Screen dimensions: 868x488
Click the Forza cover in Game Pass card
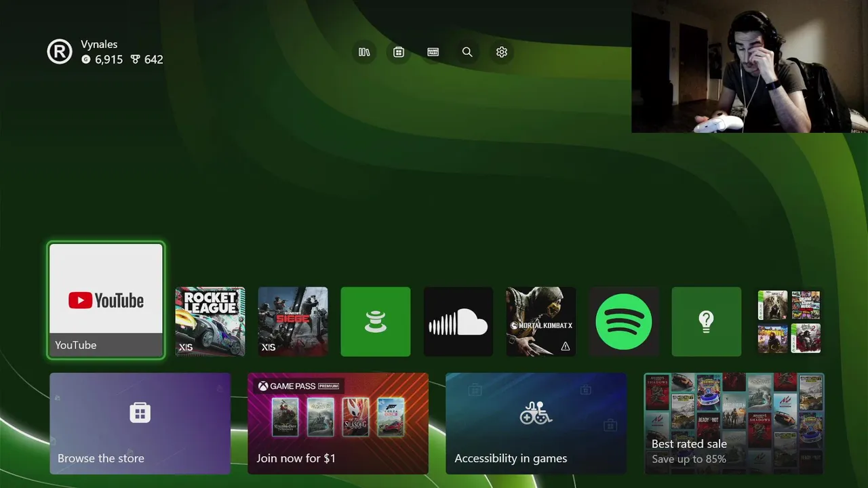(x=391, y=416)
